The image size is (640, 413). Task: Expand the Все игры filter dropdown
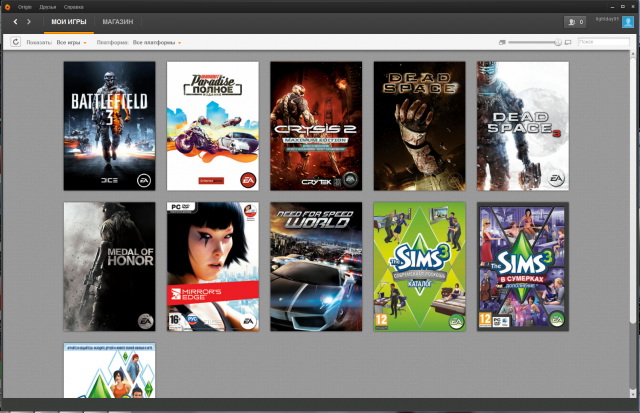coord(71,42)
